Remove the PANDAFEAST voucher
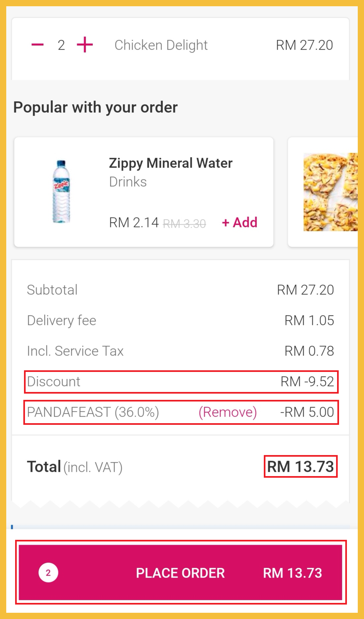This screenshot has height=619, width=364. (x=228, y=412)
